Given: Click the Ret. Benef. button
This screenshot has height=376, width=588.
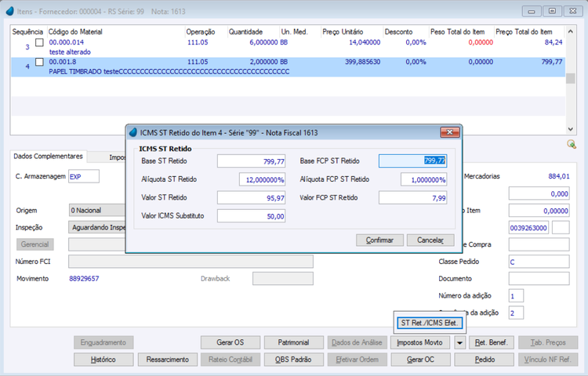Looking at the screenshot, I should 492,342.
